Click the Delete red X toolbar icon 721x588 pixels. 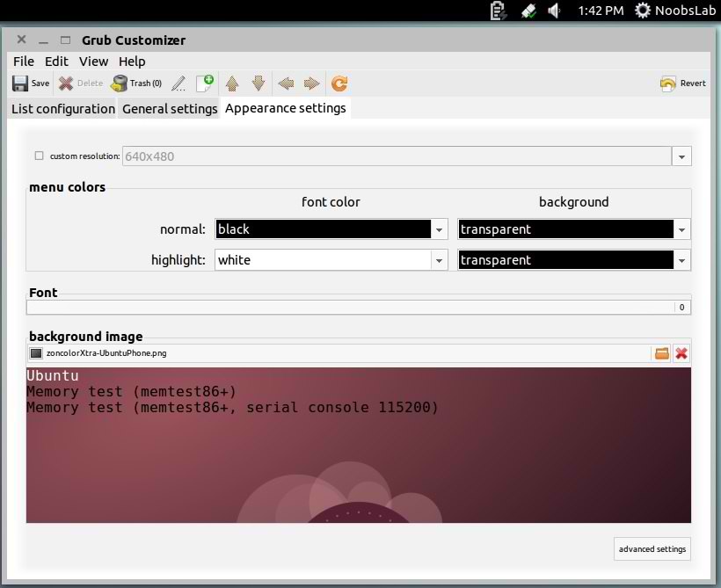66,83
